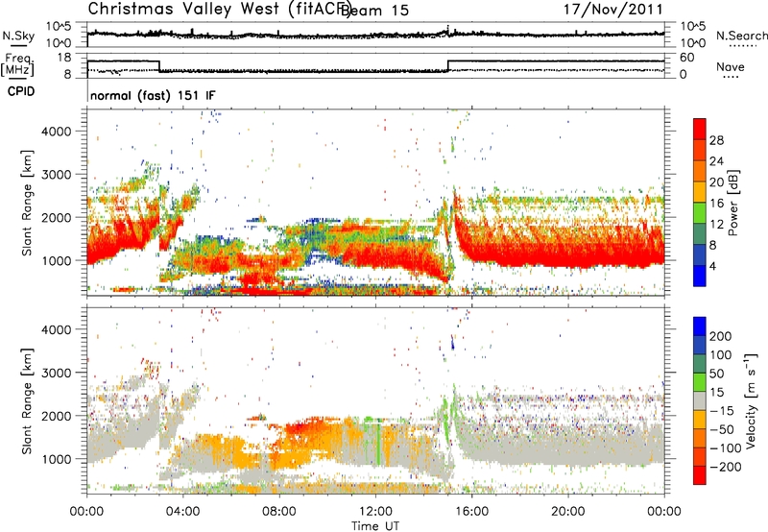Click the "24" power colorbar label

(x=716, y=161)
